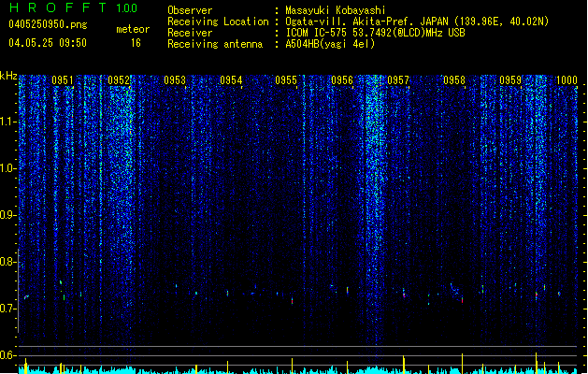
Task: Click the name Masayuki Kobayashi
Action: [x=336, y=10]
